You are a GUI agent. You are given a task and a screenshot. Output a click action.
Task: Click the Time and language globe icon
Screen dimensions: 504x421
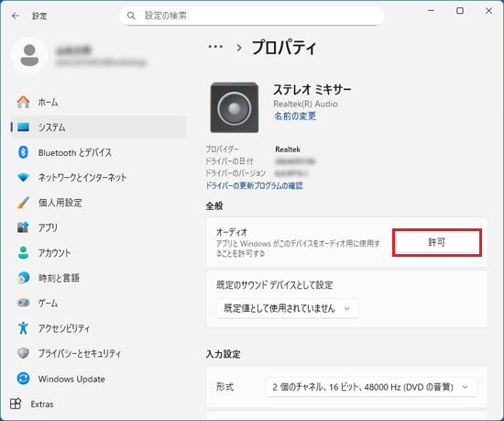pyautogui.click(x=23, y=278)
